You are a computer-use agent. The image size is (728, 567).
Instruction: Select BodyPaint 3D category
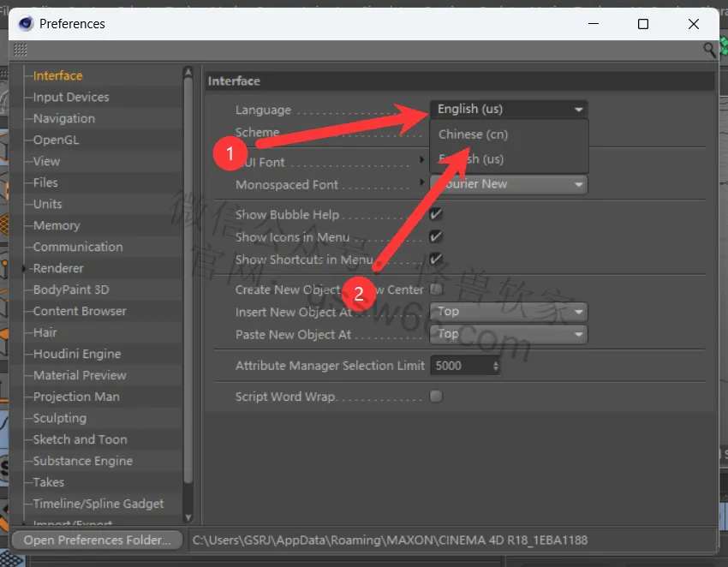pyautogui.click(x=71, y=289)
